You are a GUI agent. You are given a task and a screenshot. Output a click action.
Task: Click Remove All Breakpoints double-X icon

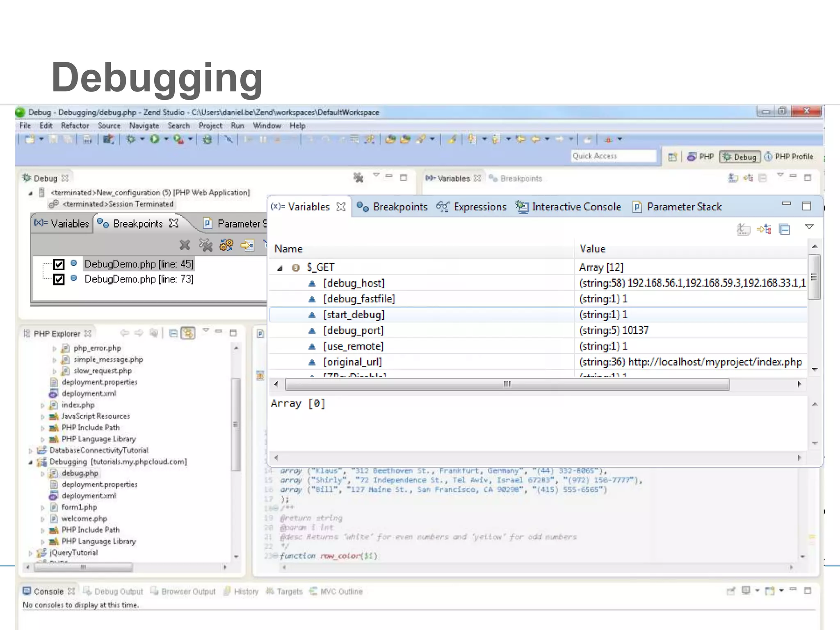point(205,245)
